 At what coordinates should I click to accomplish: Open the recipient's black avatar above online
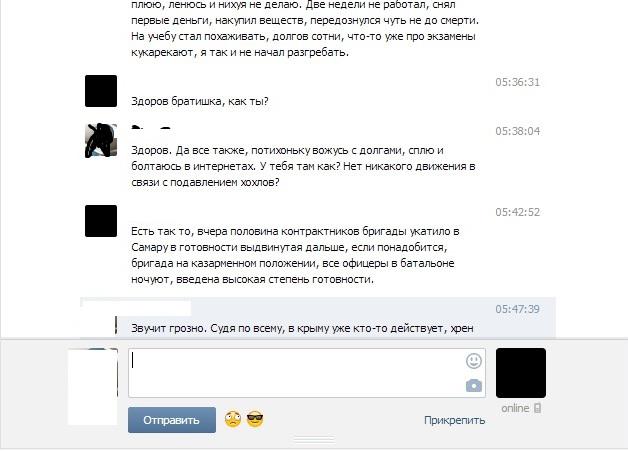[x=521, y=373]
